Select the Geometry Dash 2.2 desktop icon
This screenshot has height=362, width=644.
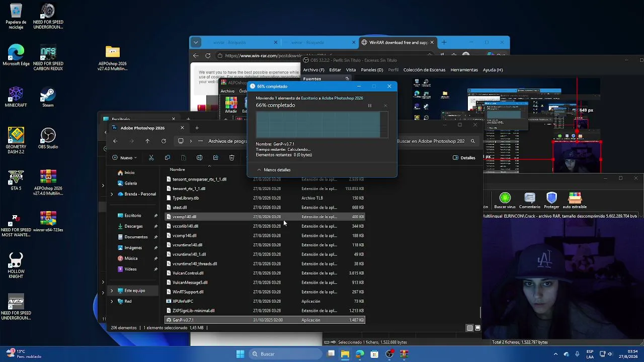click(x=16, y=141)
